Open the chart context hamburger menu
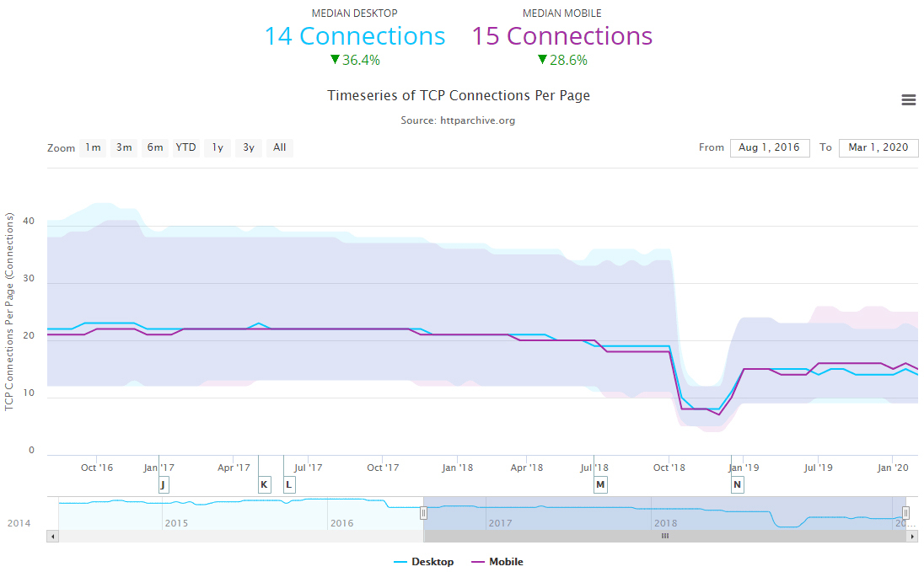The image size is (924, 572). 908,100
